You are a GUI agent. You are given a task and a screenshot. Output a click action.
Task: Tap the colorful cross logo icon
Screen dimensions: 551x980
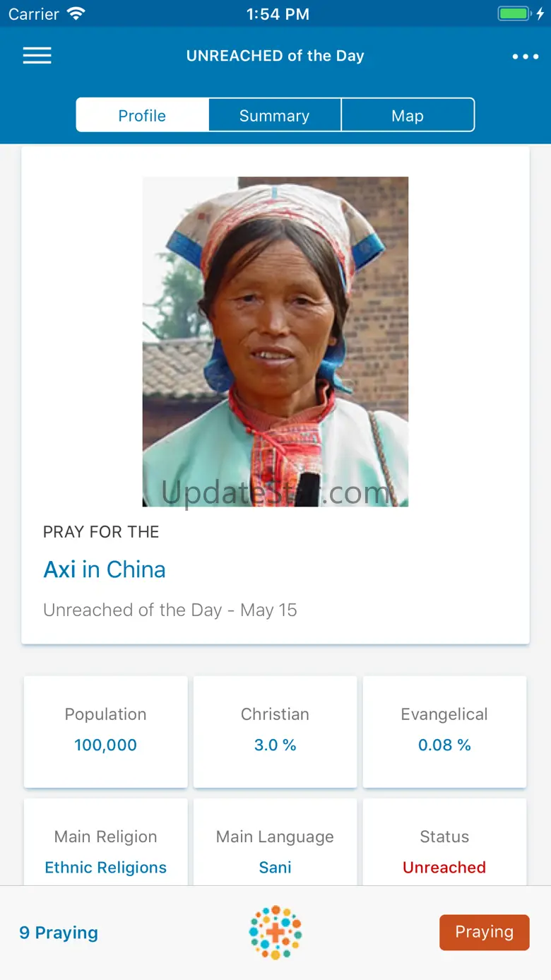tap(275, 933)
